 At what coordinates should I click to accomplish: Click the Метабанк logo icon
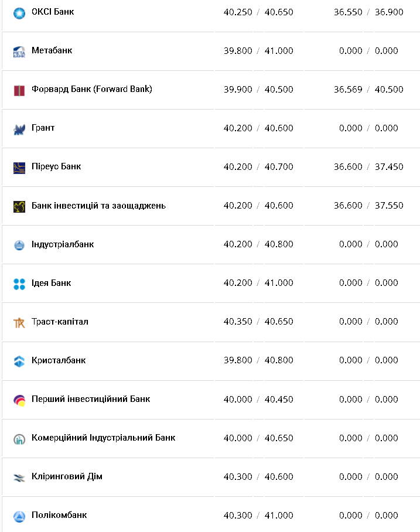tap(19, 52)
